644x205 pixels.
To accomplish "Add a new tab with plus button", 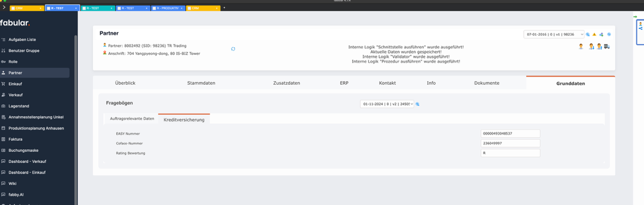I will tap(224, 8).
